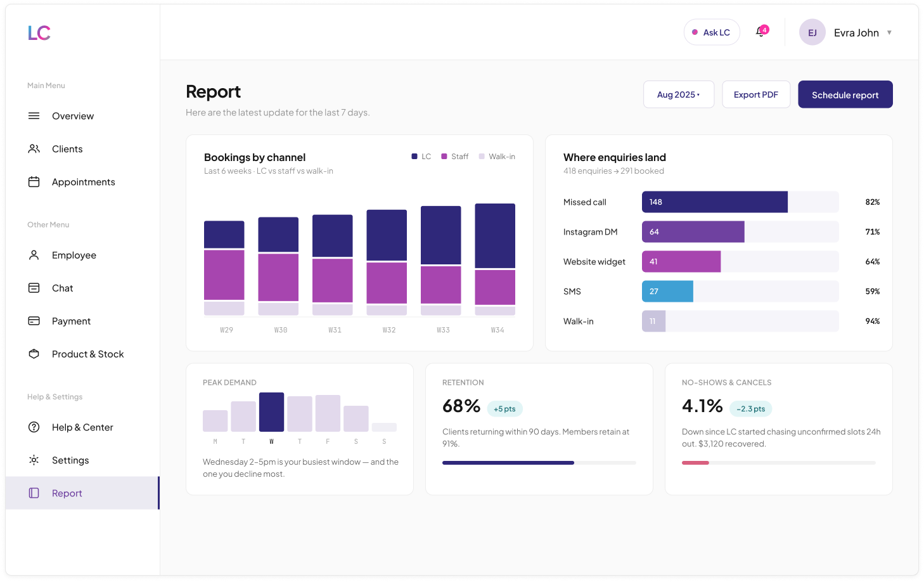Click the SMS 27 bar

[x=667, y=291]
